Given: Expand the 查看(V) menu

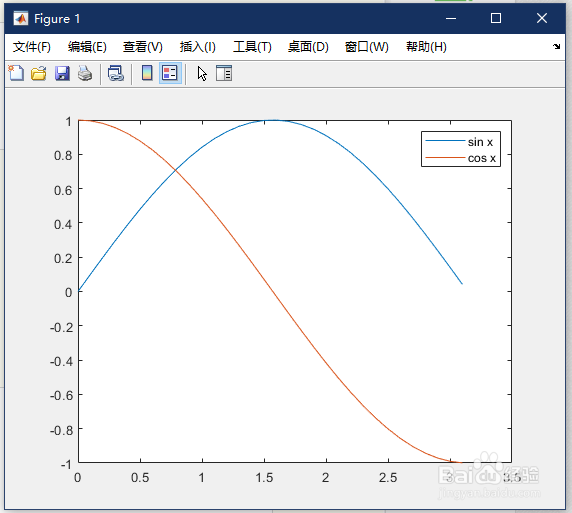Looking at the screenshot, I should (x=143, y=47).
